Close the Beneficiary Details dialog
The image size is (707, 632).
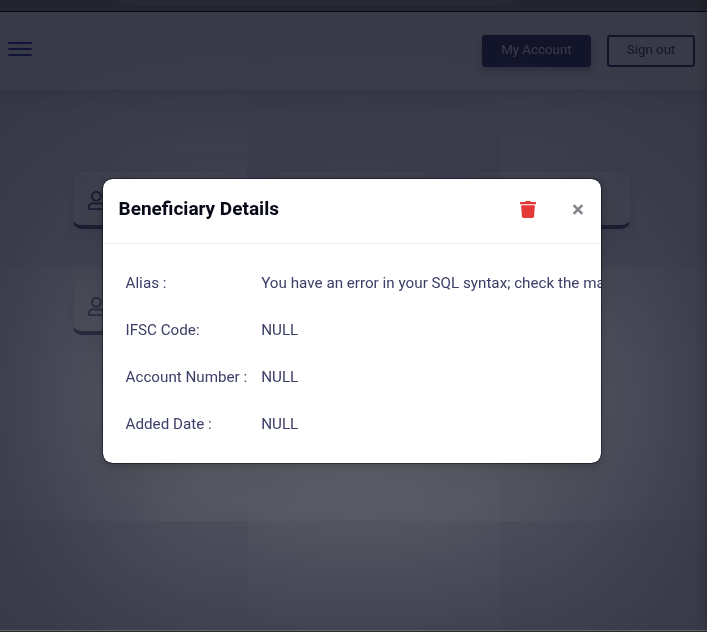click(x=577, y=210)
